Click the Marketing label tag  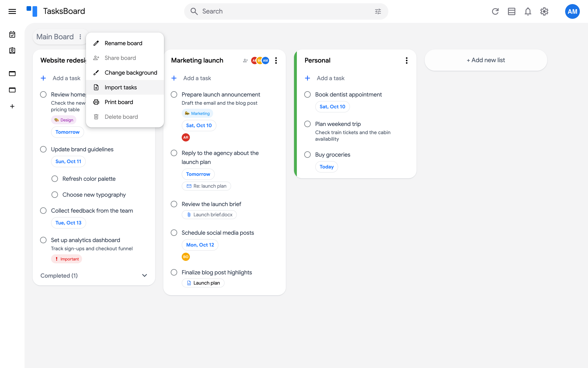[x=197, y=113]
